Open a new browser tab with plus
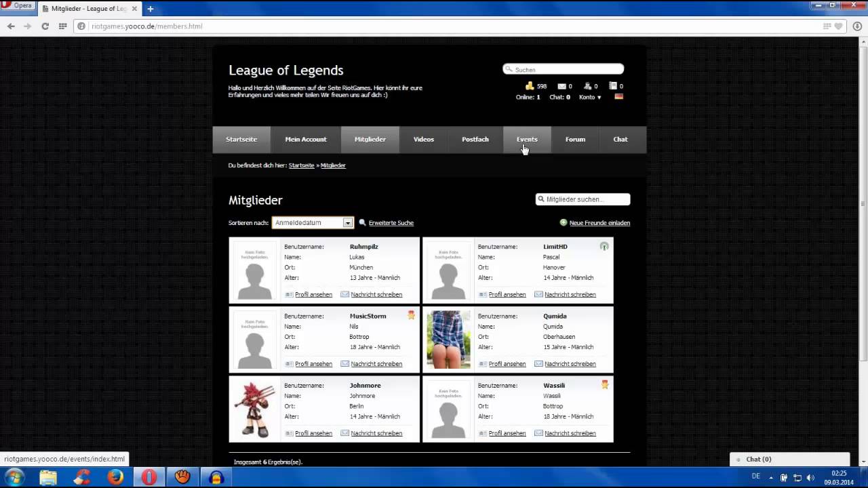Viewport: 868px width, 488px height. click(x=151, y=9)
